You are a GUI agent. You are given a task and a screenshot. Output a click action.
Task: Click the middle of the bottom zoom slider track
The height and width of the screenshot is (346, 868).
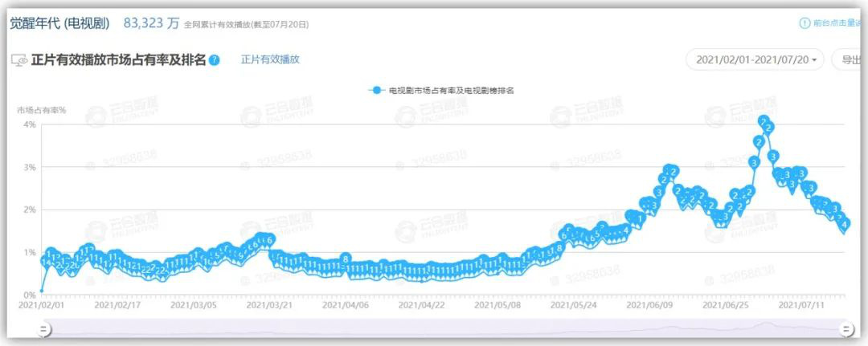[444, 328]
